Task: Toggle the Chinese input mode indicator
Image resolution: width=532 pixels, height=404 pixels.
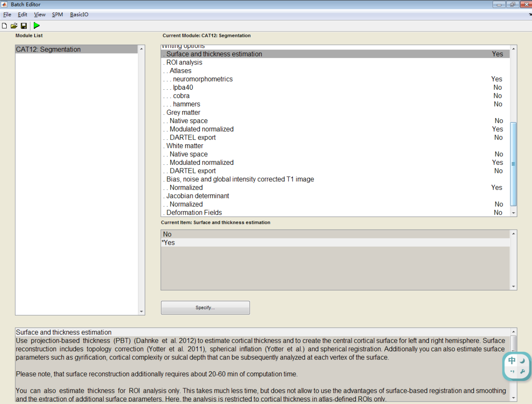Action: (x=512, y=360)
